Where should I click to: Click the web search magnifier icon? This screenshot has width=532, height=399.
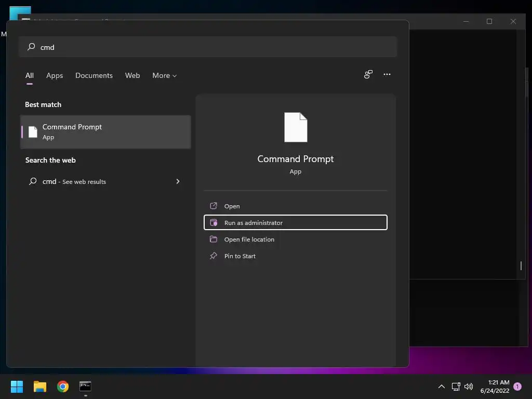click(x=33, y=181)
